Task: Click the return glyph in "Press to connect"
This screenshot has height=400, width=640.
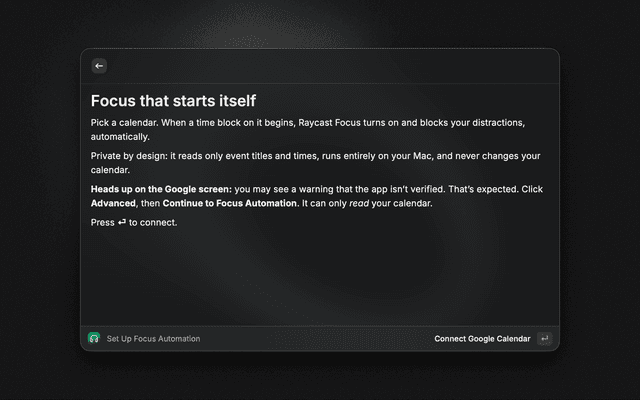Action: coord(122,222)
